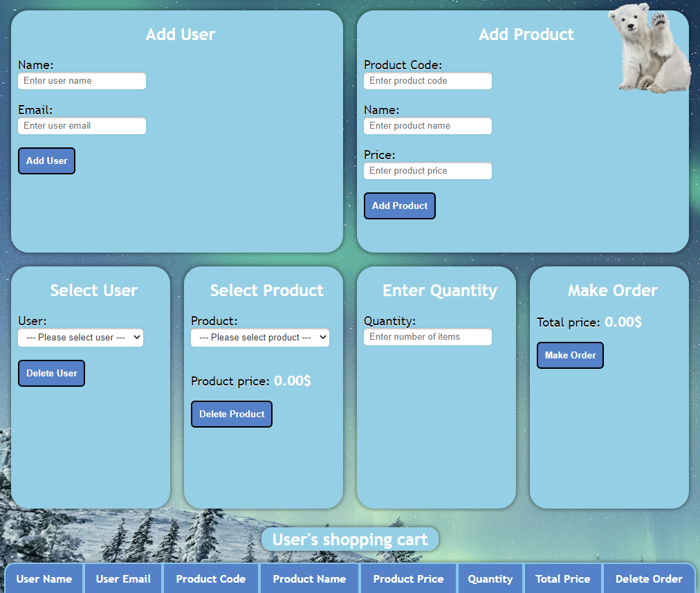
Task: Click the Enter product name field
Action: pos(427,126)
